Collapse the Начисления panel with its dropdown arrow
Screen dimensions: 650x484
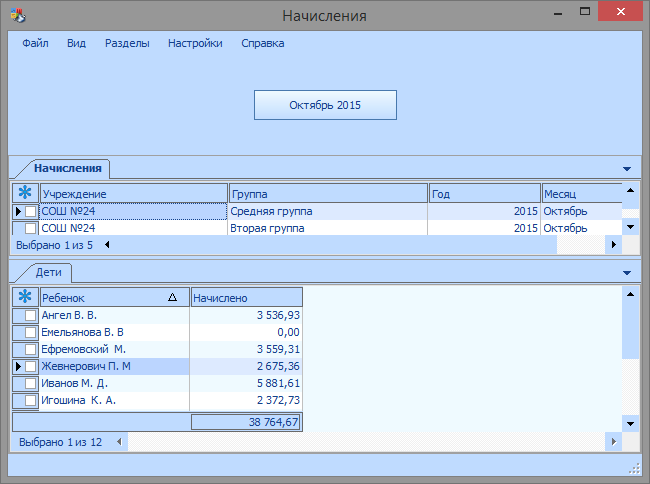tap(627, 169)
